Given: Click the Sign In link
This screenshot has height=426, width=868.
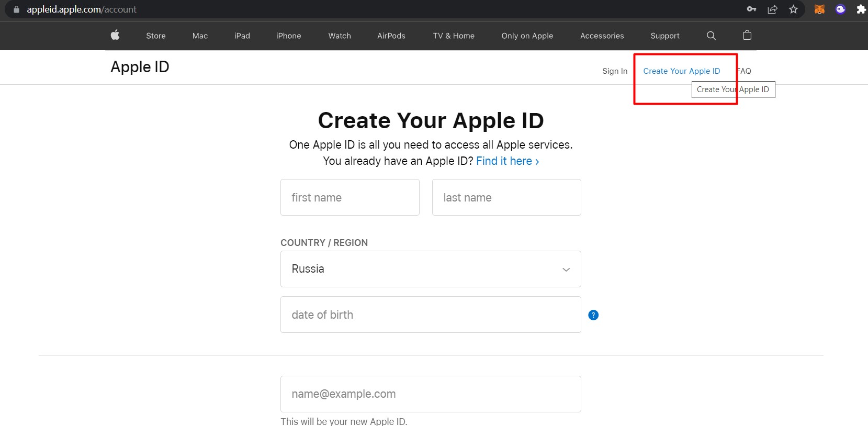Looking at the screenshot, I should 615,71.
